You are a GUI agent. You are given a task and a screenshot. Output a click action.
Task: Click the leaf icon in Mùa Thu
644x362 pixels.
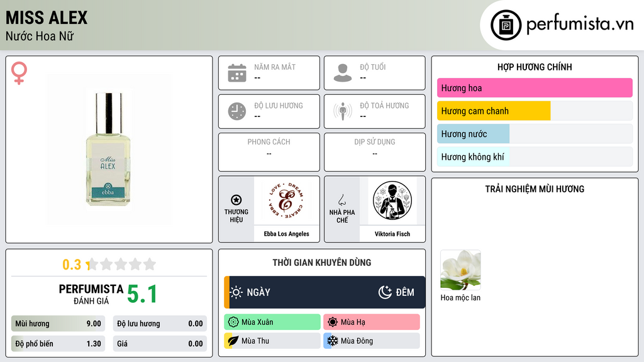coord(233,341)
